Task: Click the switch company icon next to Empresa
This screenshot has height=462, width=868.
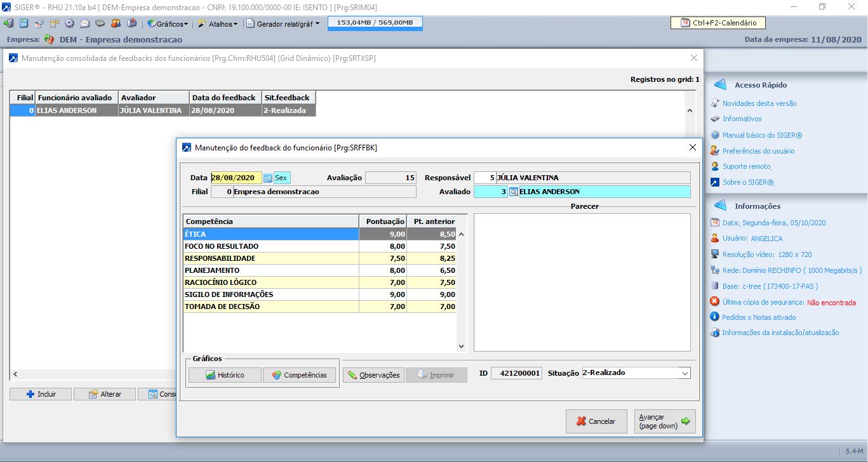Action: pyautogui.click(x=50, y=39)
